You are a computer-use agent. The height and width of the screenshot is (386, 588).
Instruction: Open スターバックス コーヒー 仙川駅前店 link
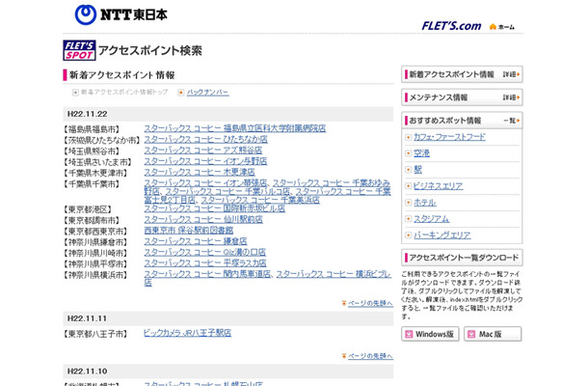pos(203,219)
